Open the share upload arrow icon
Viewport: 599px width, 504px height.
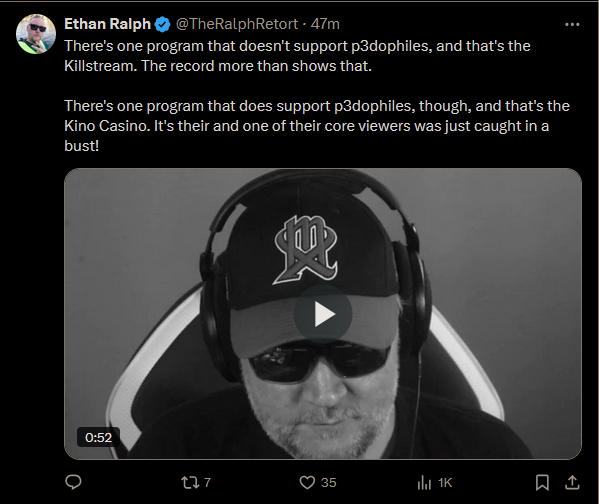[x=572, y=483]
